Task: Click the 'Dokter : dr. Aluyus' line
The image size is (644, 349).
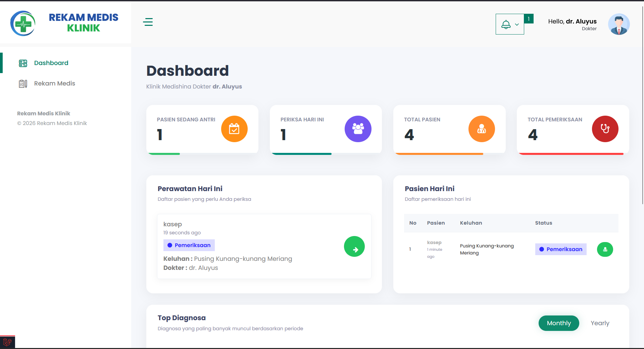Action: point(191,268)
